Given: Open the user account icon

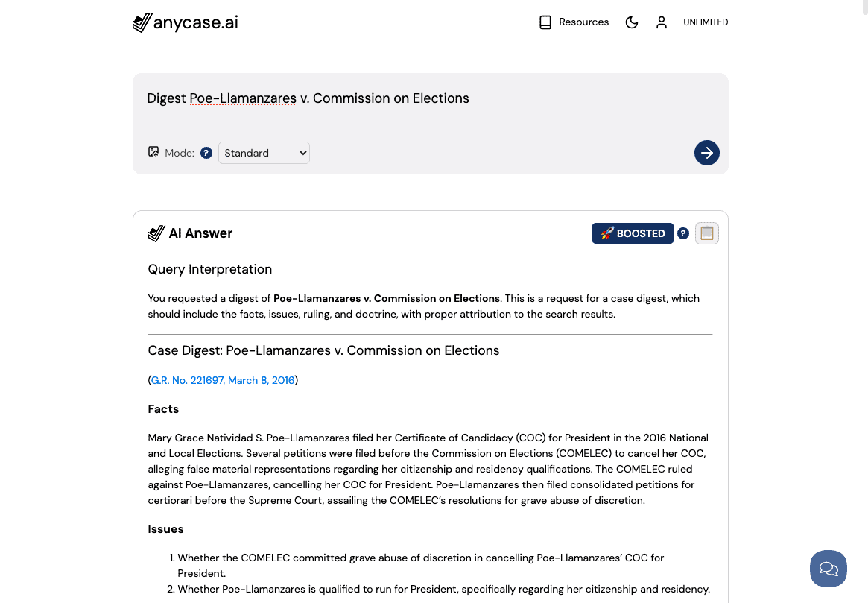Looking at the screenshot, I should (x=662, y=22).
